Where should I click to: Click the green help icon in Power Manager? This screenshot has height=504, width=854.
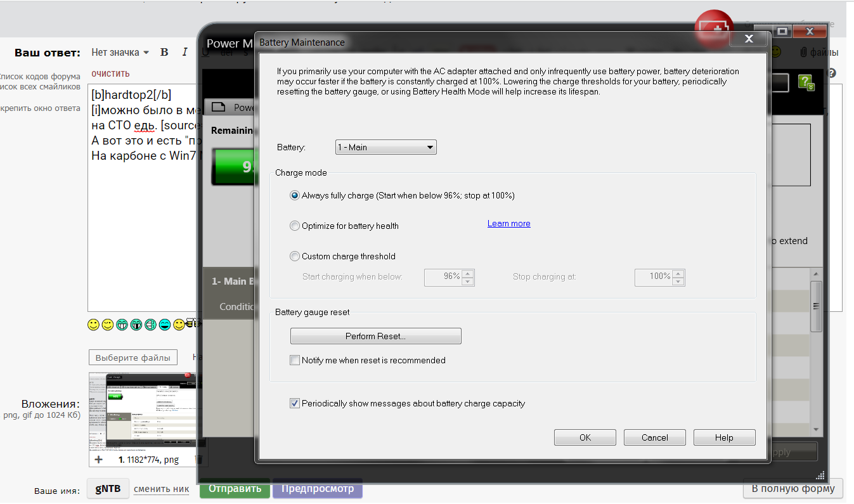tap(806, 82)
